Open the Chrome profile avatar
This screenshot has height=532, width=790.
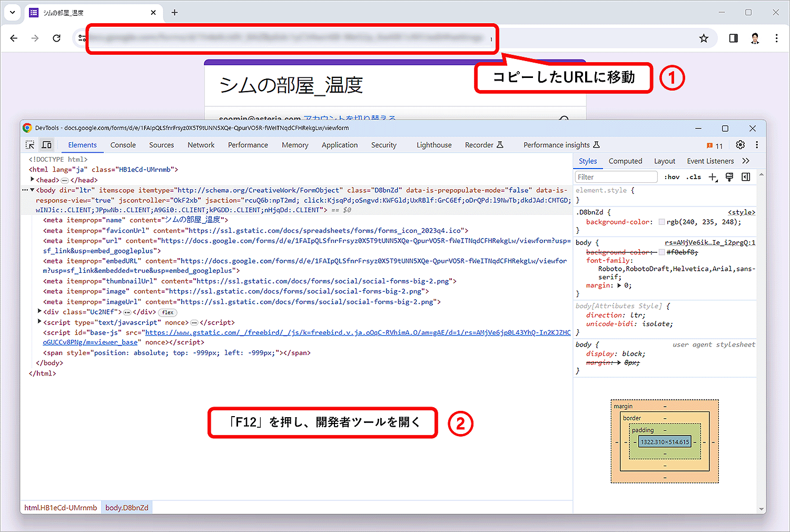755,38
